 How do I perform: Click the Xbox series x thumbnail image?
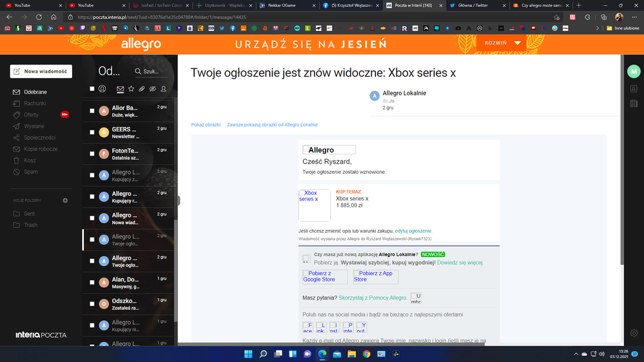[314, 205]
